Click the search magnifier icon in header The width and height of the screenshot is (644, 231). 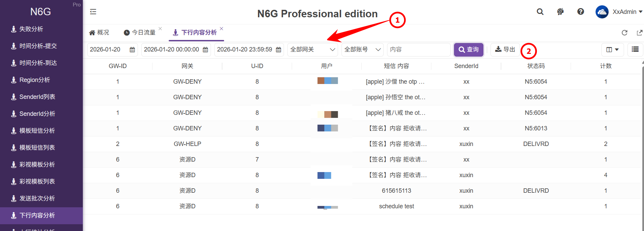(540, 12)
